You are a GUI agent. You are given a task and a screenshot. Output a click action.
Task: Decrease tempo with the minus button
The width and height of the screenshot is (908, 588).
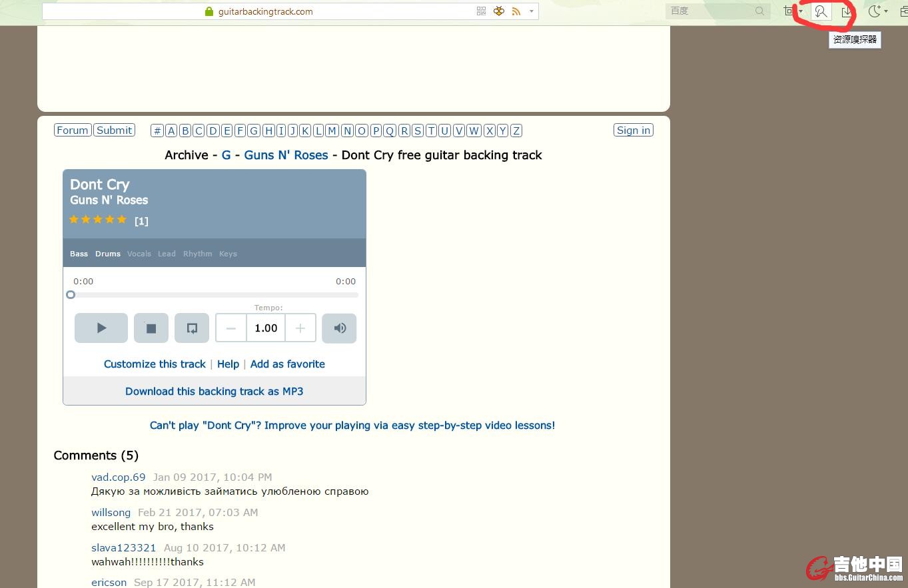[231, 328]
